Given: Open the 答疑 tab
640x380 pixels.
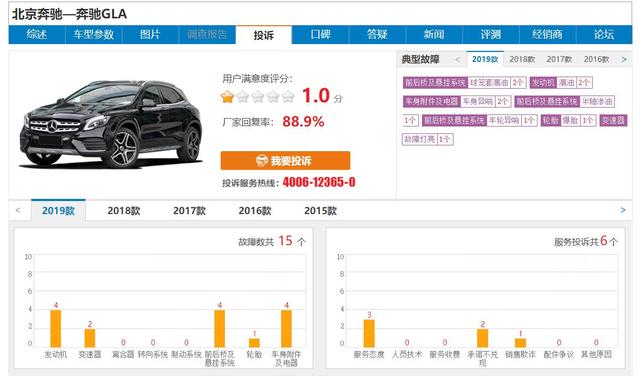Looking at the screenshot, I should click(377, 35).
